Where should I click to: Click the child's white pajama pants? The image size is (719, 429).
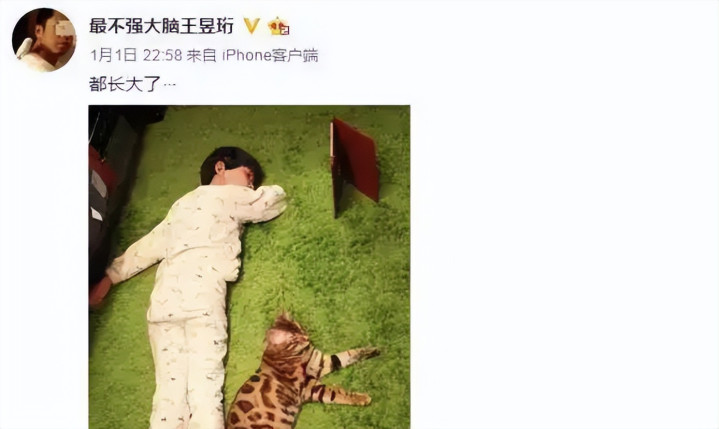[187, 374]
